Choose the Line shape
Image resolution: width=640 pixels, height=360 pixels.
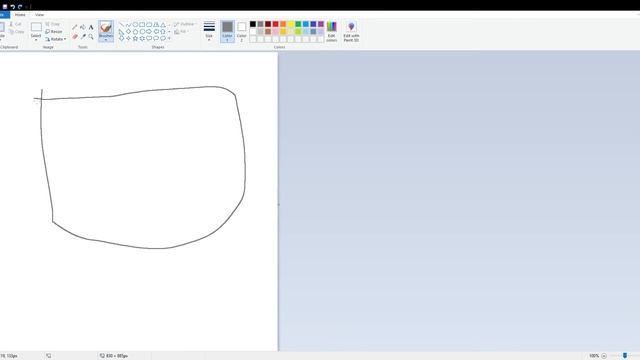(121, 24)
